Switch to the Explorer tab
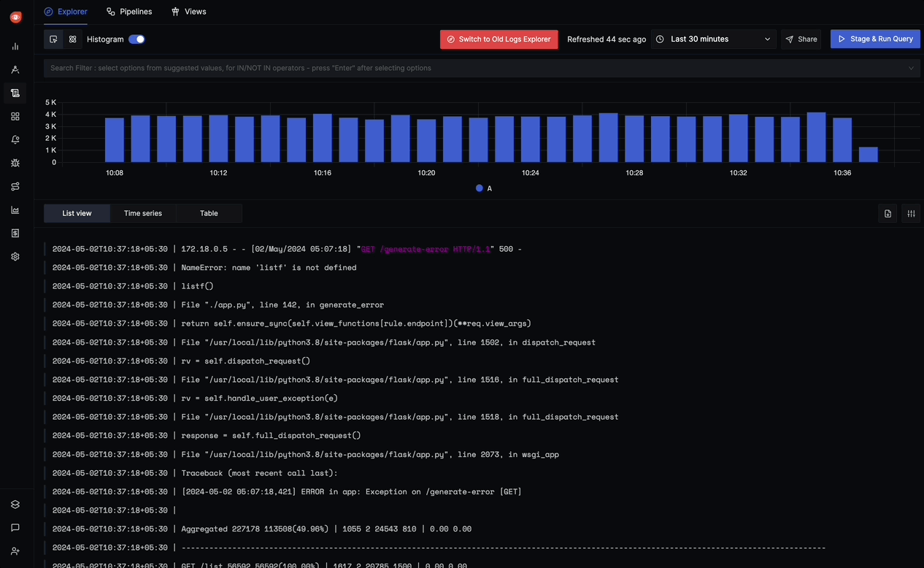 [x=66, y=12]
